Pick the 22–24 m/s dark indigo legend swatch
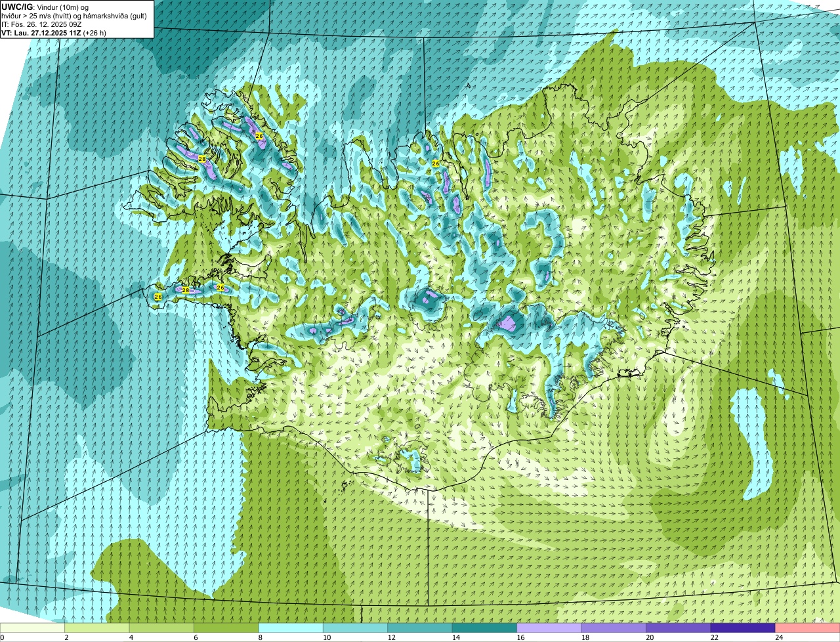This screenshot has width=840, height=642. 744,628
